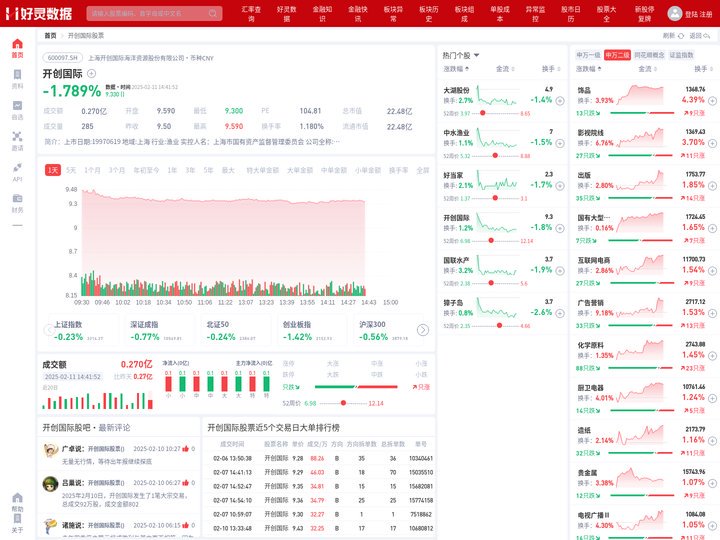The width and height of the screenshot is (720, 540).
Task: Add 化学原料 sector with its plus icon
Action: coord(712,355)
